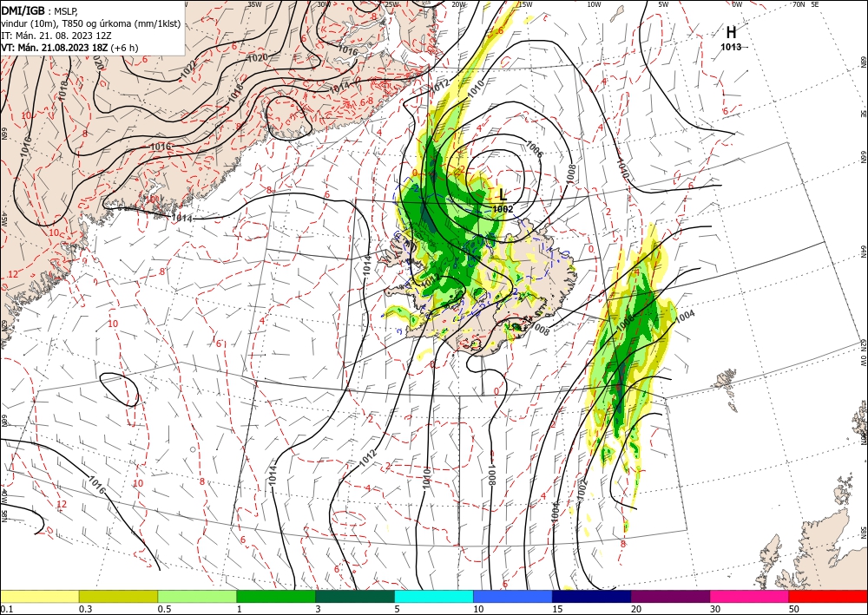Click the olive 0.3–0.5 mm legend swatch

click(118, 596)
